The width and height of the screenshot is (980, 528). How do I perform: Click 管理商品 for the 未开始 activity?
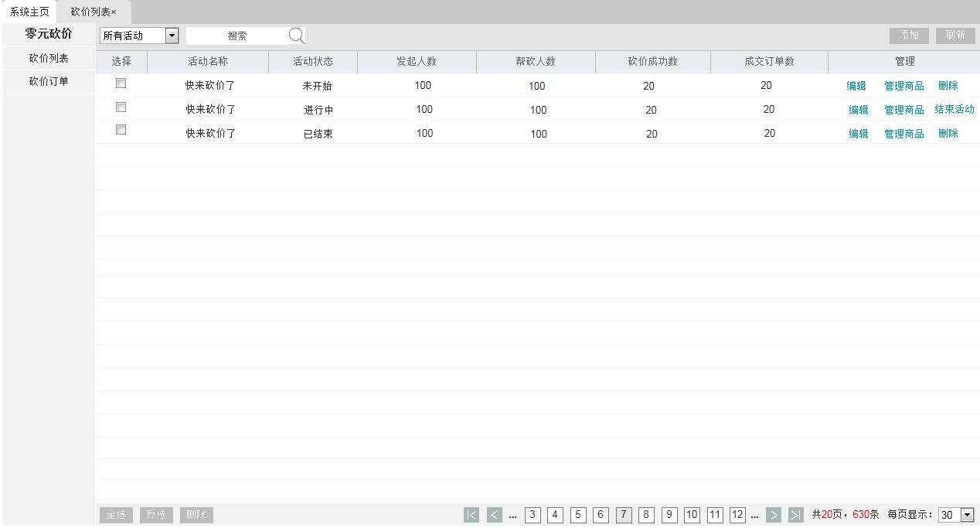coord(904,86)
